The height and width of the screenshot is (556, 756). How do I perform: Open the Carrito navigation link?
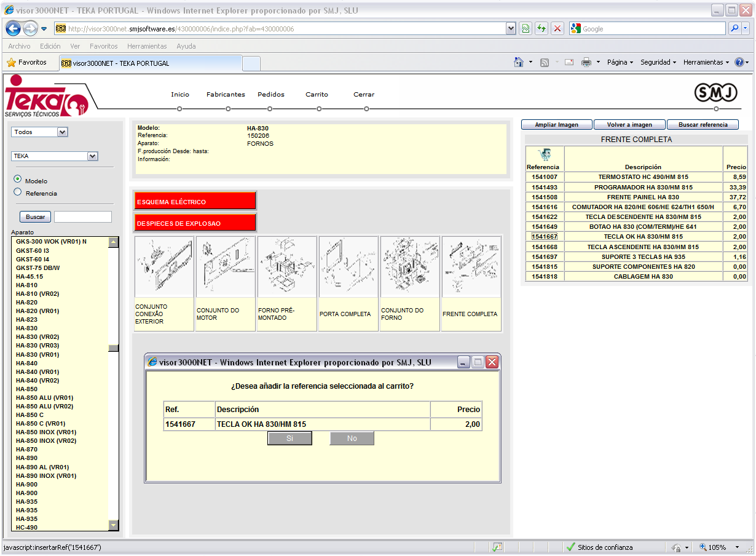pyautogui.click(x=317, y=94)
